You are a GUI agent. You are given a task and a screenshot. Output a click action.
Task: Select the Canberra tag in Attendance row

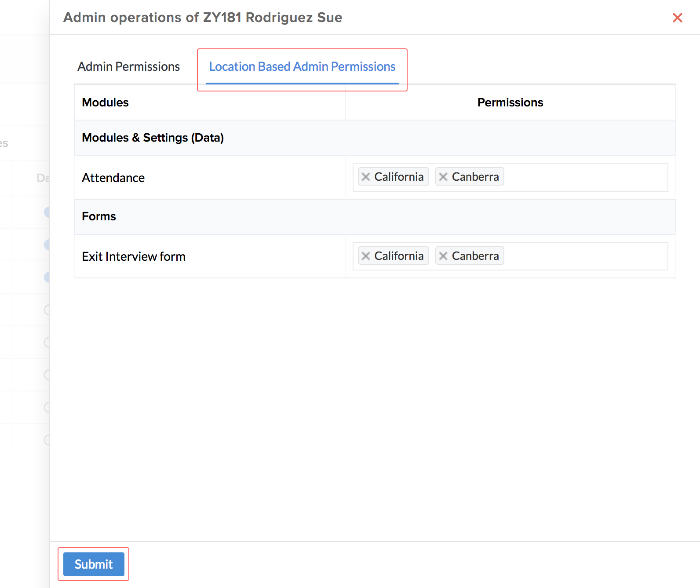475,177
